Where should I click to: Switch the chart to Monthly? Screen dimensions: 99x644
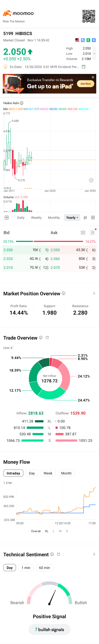click(54, 218)
